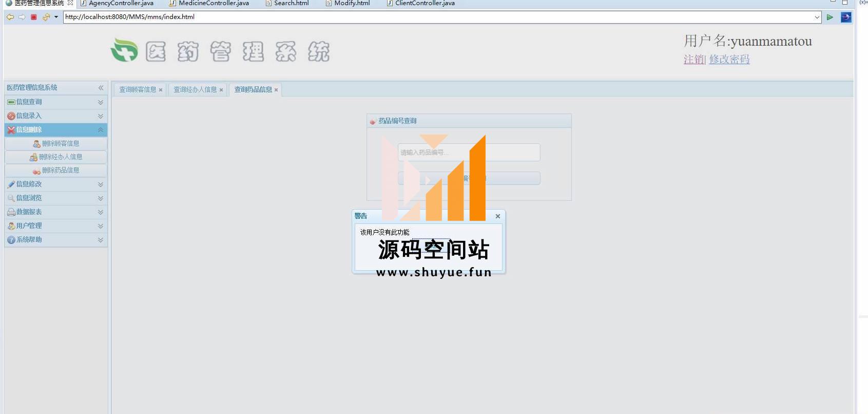
Task: Click the 药品编号查询 panel pill icon
Action: point(373,121)
